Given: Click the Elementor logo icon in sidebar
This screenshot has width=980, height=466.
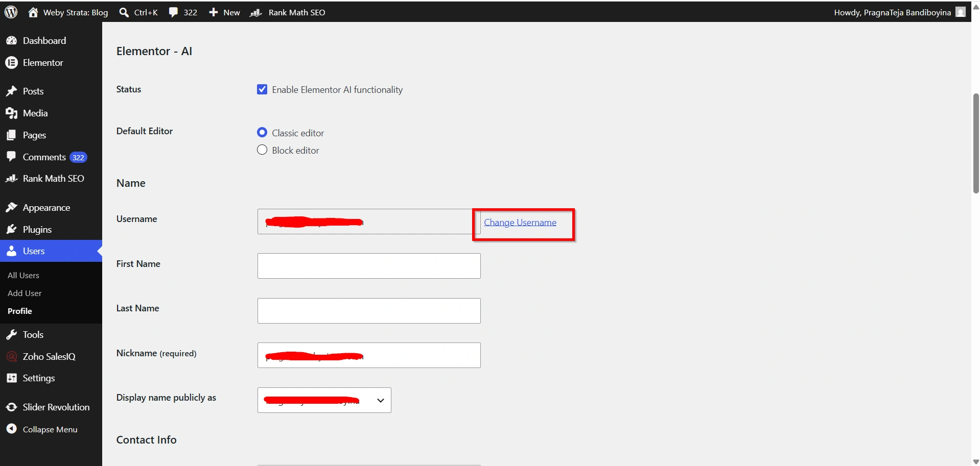Looking at the screenshot, I should pyautogui.click(x=11, y=63).
